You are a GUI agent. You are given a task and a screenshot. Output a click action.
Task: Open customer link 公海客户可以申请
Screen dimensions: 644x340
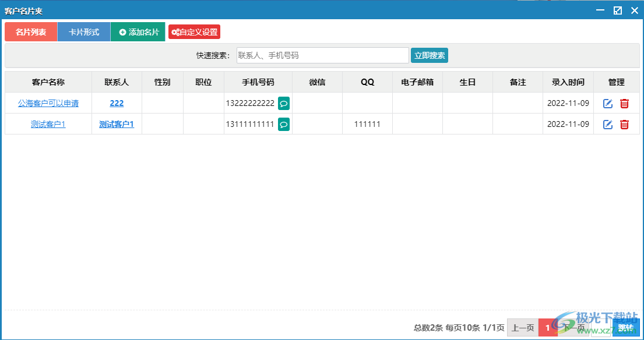point(48,104)
